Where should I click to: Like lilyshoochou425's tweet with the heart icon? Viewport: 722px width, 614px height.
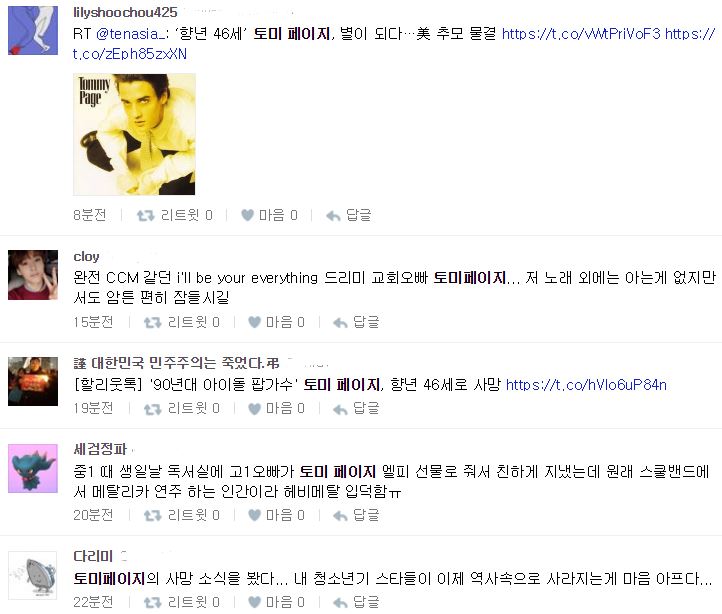click(248, 215)
